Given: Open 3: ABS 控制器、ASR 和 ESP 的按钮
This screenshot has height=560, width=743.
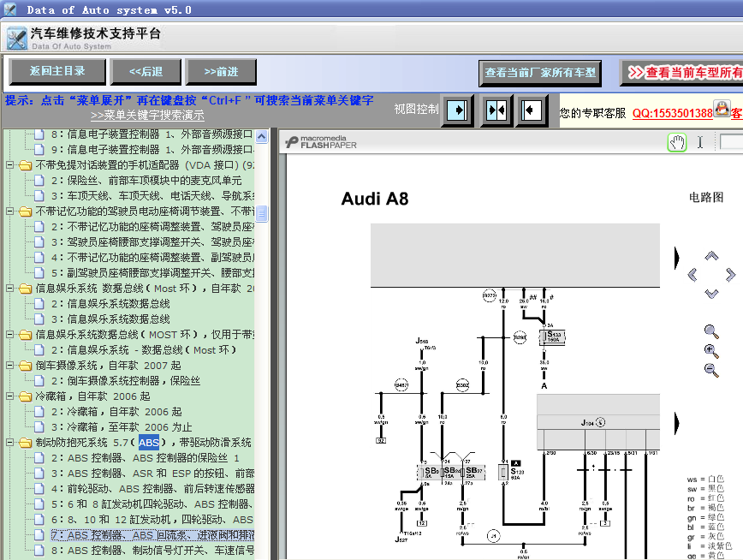Looking at the screenshot, I should coord(152,474).
